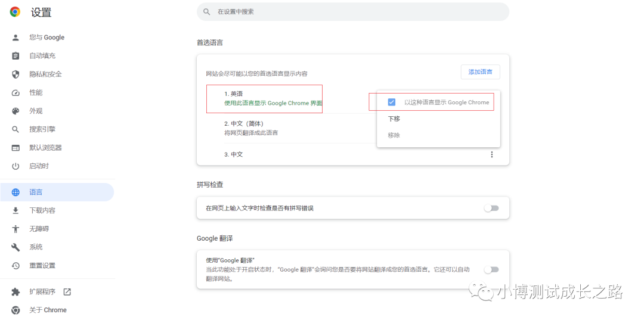Click the 首选语言 section heading
This screenshot has height=320, width=644.
point(210,42)
